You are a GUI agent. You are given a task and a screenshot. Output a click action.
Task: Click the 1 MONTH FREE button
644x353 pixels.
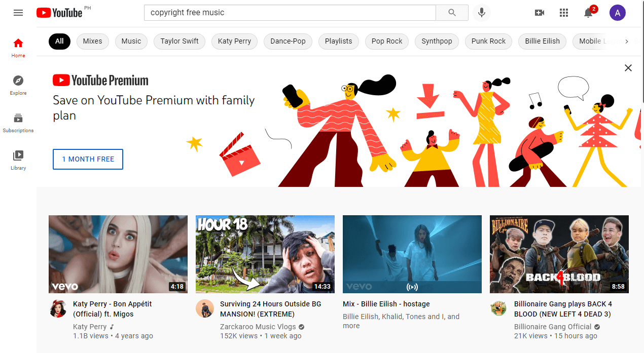point(88,159)
